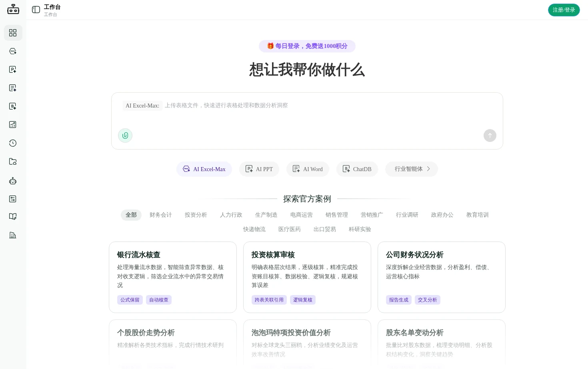Viewport: 588px width, 369px height.
Task: Open the robot agent sidebar icon
Action: tap(13, 181)
